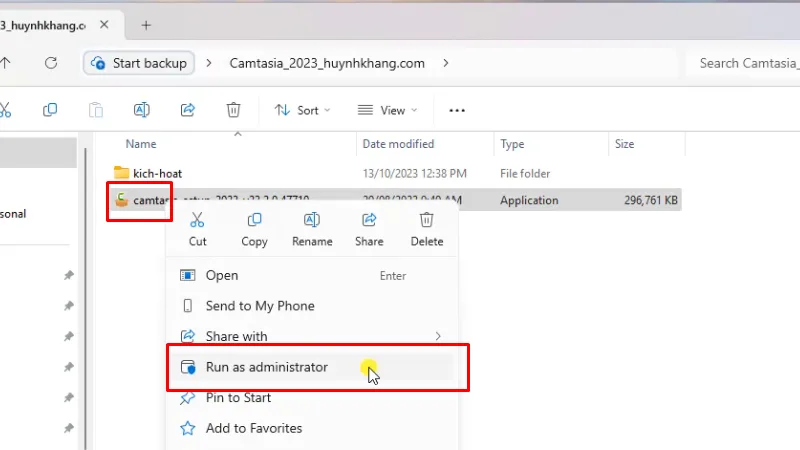Open a new tab with plus button
Viewport: 800px width, 450px height.
(x=146, y=25)
